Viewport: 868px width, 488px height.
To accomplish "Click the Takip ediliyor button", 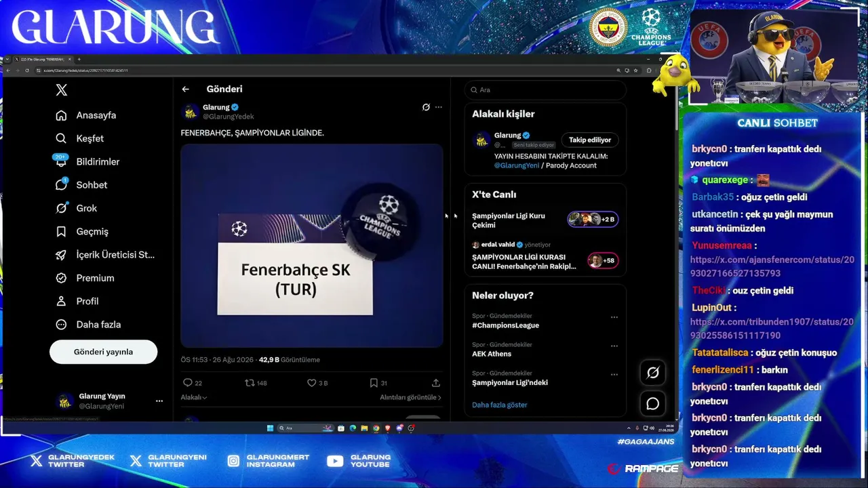I will [x=590, y=140].
